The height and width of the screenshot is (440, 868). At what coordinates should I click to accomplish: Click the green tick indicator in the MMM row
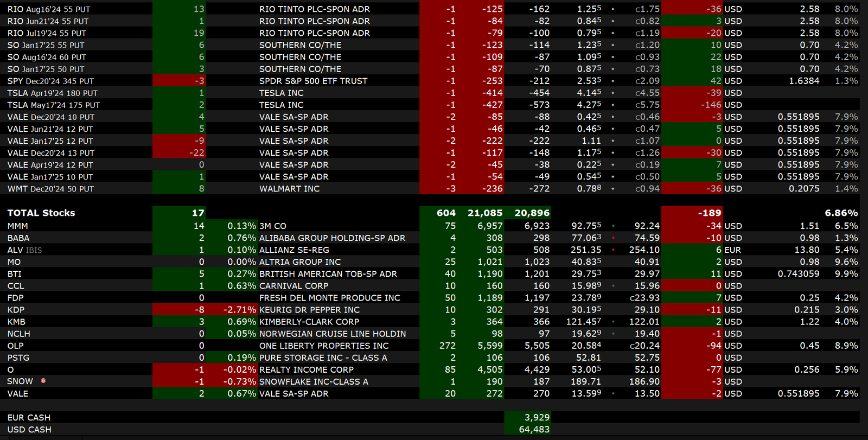614,226
